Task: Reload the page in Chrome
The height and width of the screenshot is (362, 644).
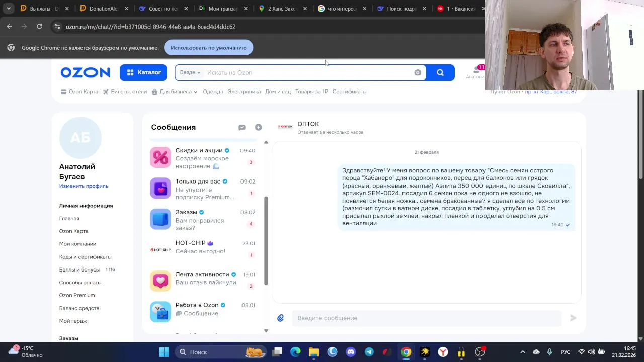Action: pyautogui.click(x=39, y=26)
